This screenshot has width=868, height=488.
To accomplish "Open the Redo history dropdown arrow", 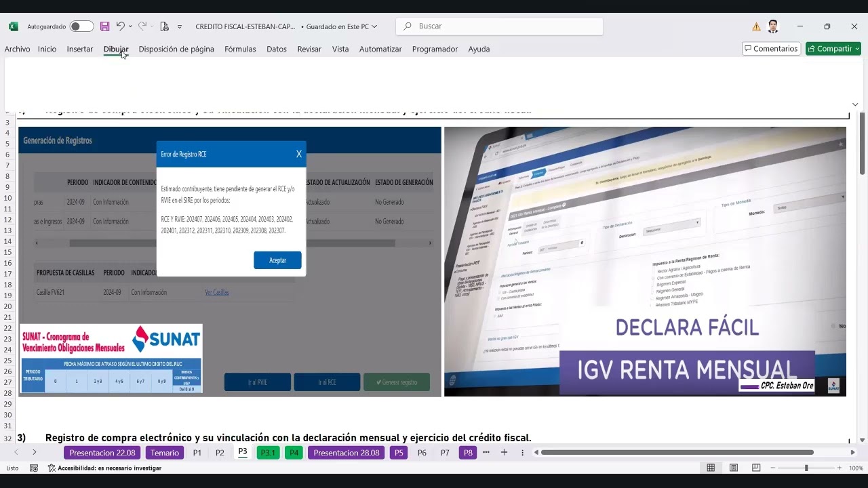I will [x=152, y=26].
